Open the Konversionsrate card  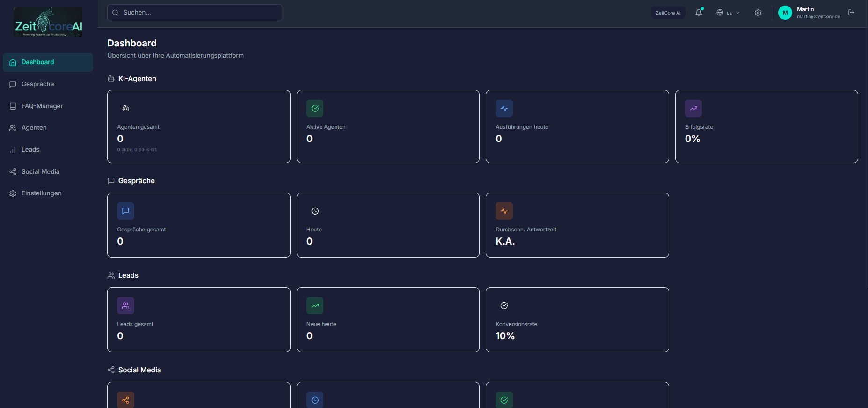[x=577, y=319]
